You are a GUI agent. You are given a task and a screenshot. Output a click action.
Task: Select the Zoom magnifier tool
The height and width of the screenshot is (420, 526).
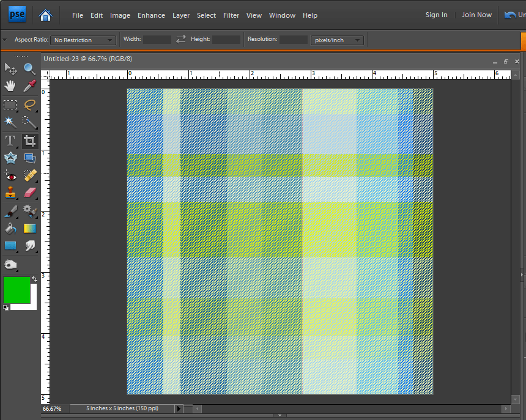(x=29, y=68)
